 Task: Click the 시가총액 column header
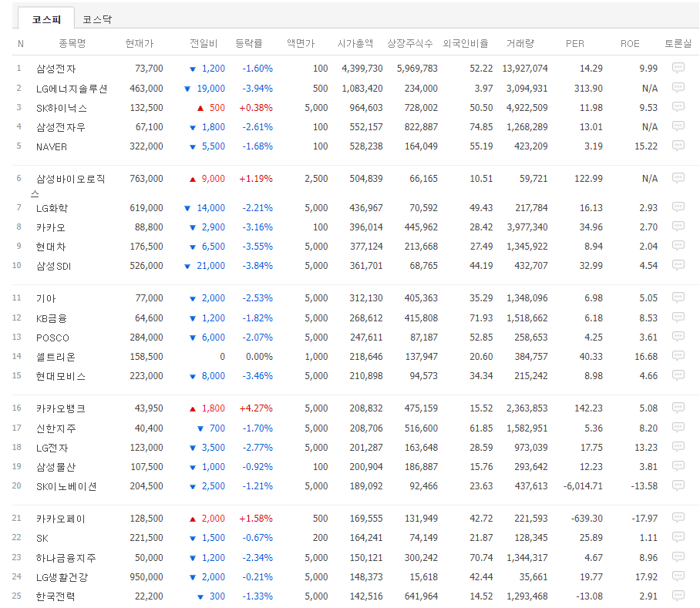[355, 44]
